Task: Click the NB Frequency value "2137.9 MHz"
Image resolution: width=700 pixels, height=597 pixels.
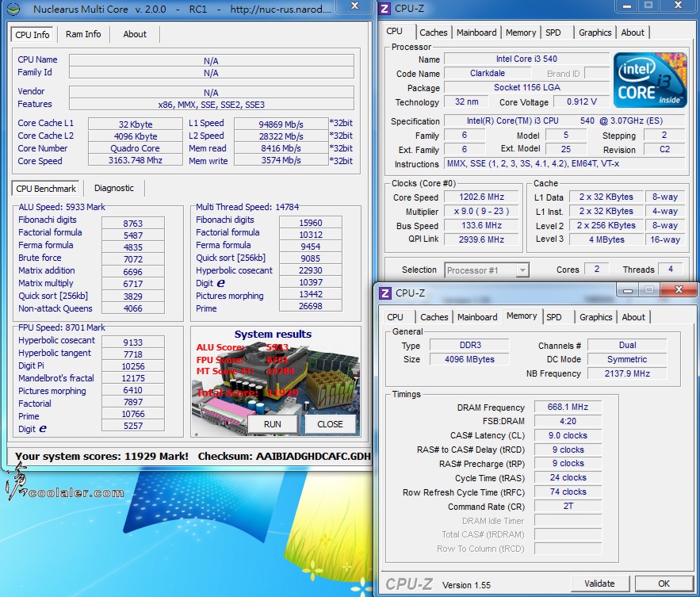Action: click(x=627, y=373)
